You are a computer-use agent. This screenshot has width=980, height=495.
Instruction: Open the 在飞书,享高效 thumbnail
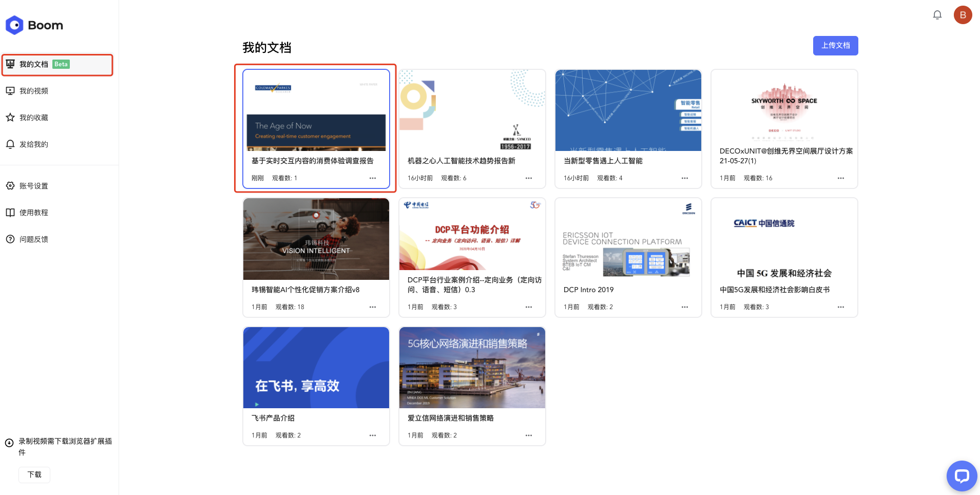tap(316, 368)
